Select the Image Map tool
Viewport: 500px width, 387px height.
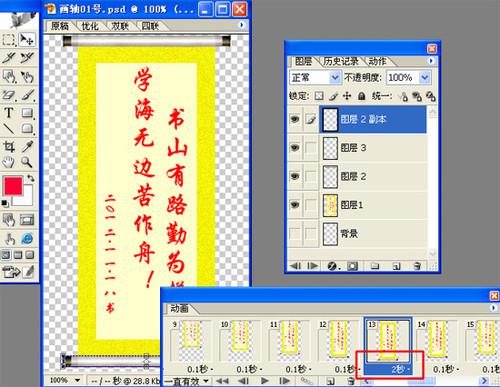point(9,77)
